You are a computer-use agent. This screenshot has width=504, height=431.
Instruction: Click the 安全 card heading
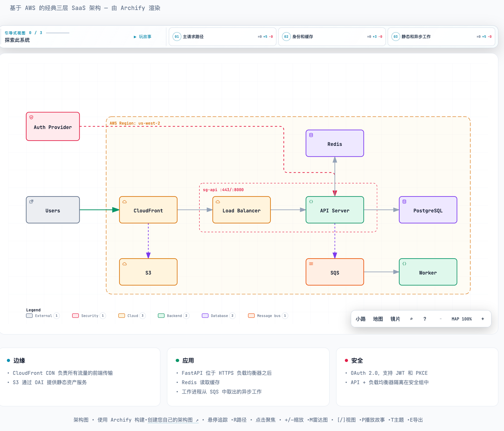357,360
